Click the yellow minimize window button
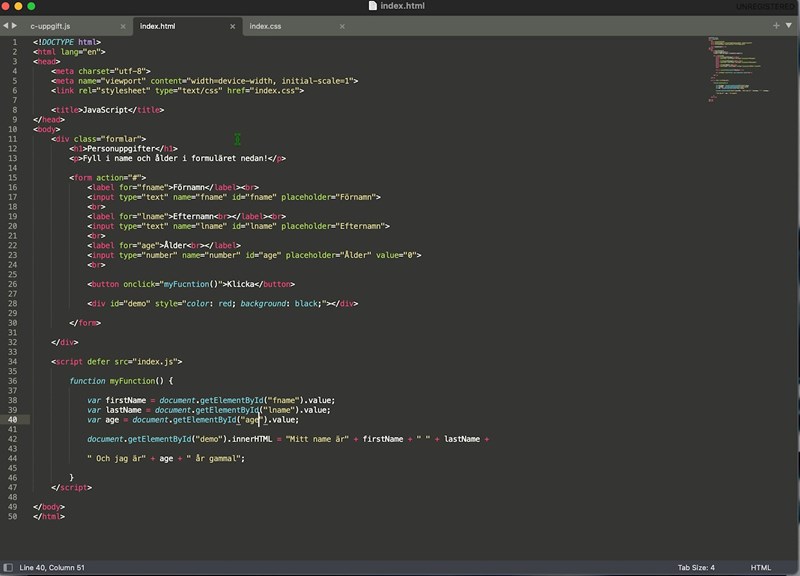The image size is (800, 576). coord(19,6)
